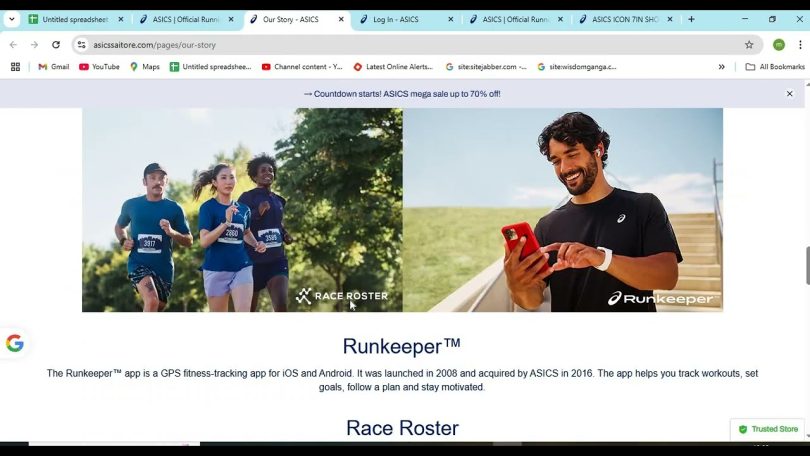Click the Race Roster heading text

coord(402,428)
